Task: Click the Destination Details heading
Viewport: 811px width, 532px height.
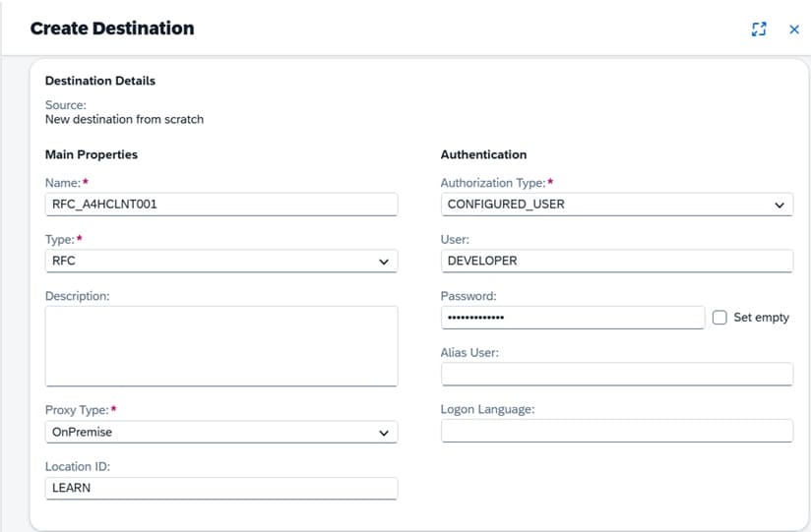Action: [x=100, y=81]
